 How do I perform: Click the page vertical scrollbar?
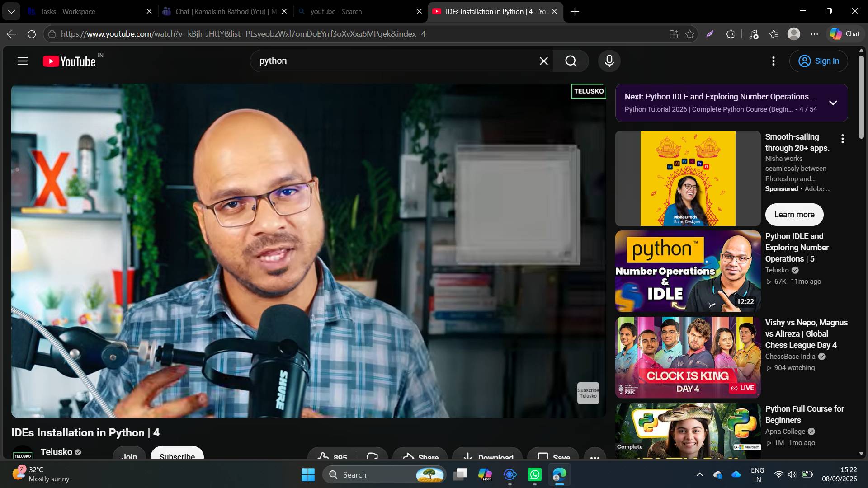[x=861, y=253]
